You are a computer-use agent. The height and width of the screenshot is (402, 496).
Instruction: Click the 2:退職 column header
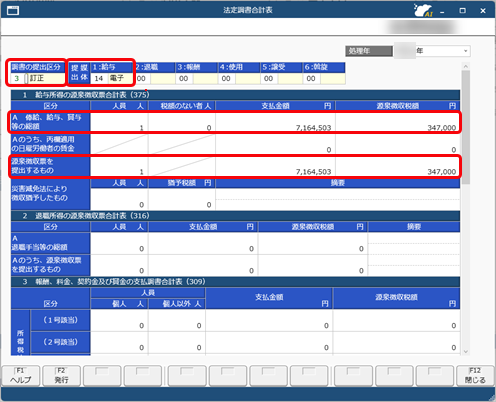pyautogui.click(x=155, y=67)
